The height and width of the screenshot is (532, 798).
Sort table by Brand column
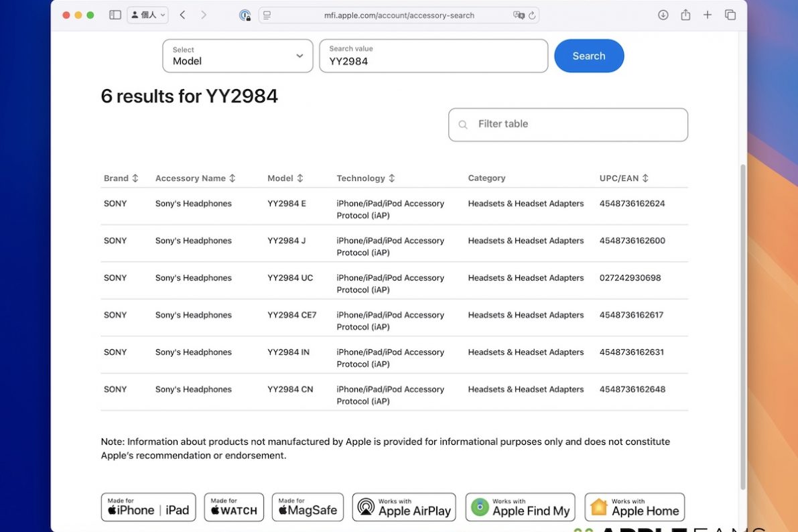(121, 178)
